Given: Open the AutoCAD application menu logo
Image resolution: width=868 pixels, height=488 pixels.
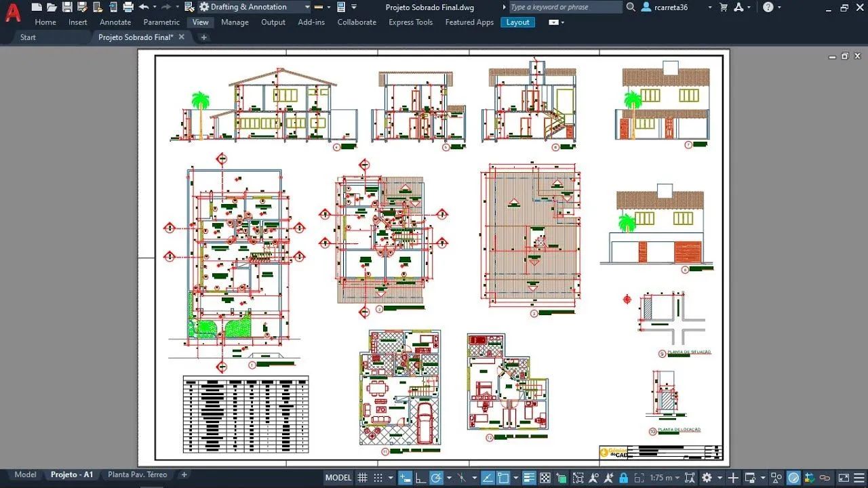Looking at the screenshot, I should pos(13,12).
